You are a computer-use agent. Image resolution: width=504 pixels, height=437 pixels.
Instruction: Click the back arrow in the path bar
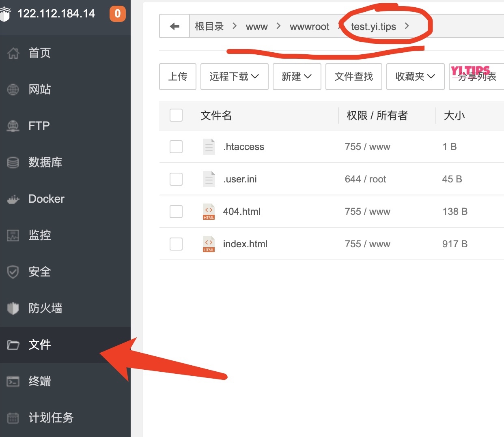[174, 26]
